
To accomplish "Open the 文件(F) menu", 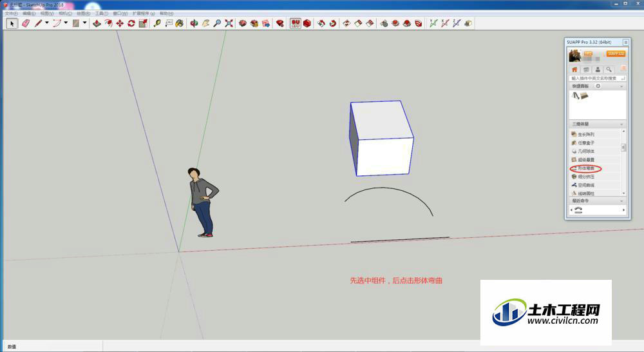I will 11,14.
